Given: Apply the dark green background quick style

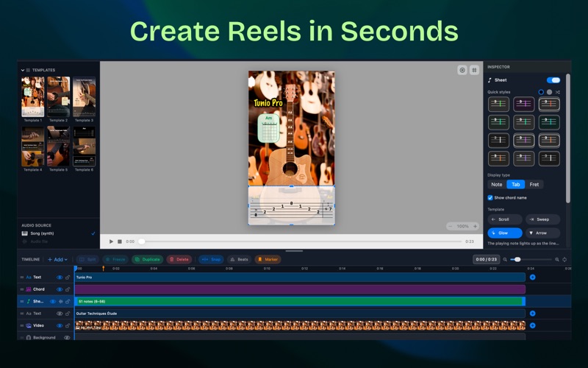Looking at the screenshot, I should [x=549, y=122].
